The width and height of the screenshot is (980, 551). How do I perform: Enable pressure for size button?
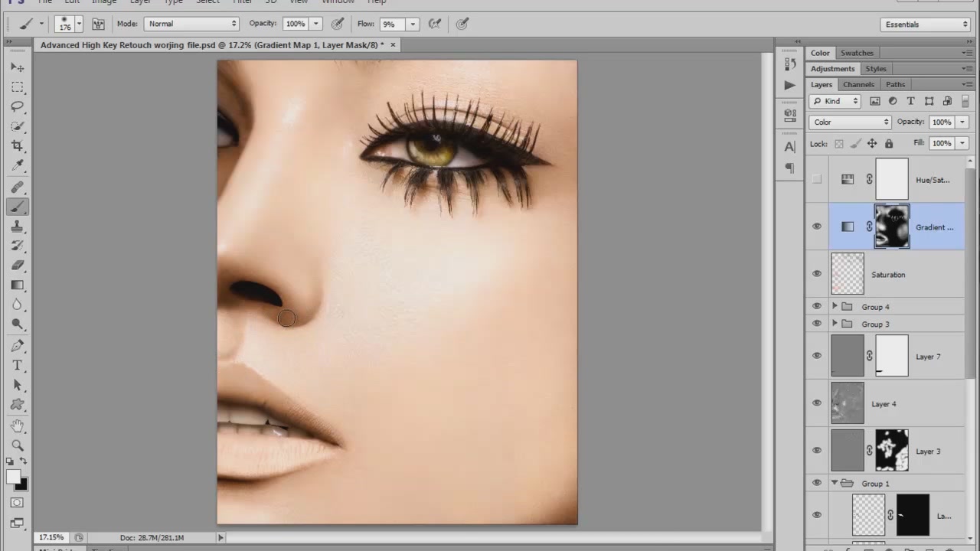462,24
